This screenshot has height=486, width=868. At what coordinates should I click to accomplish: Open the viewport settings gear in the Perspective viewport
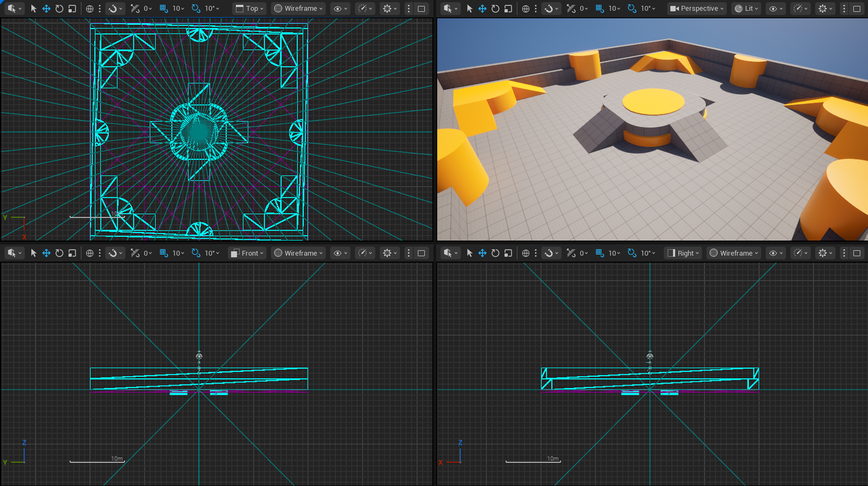(x=826, y=9)
